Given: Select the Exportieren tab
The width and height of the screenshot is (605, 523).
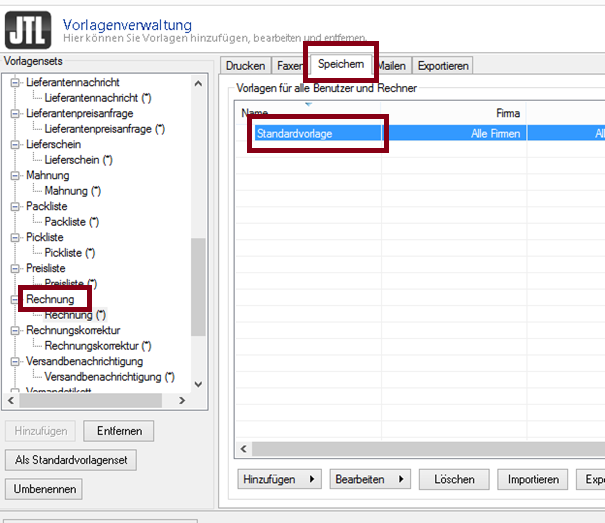Looking at the screenshot, I should (x=443, y=66).
